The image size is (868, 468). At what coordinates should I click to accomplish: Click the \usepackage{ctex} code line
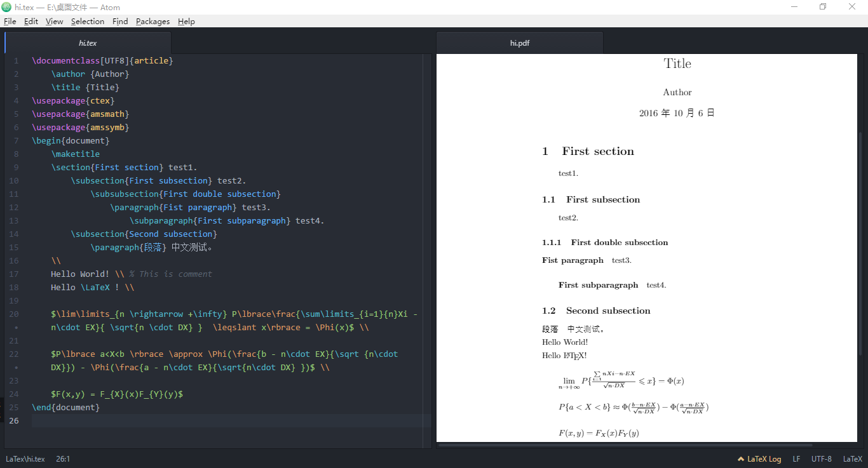73,101
